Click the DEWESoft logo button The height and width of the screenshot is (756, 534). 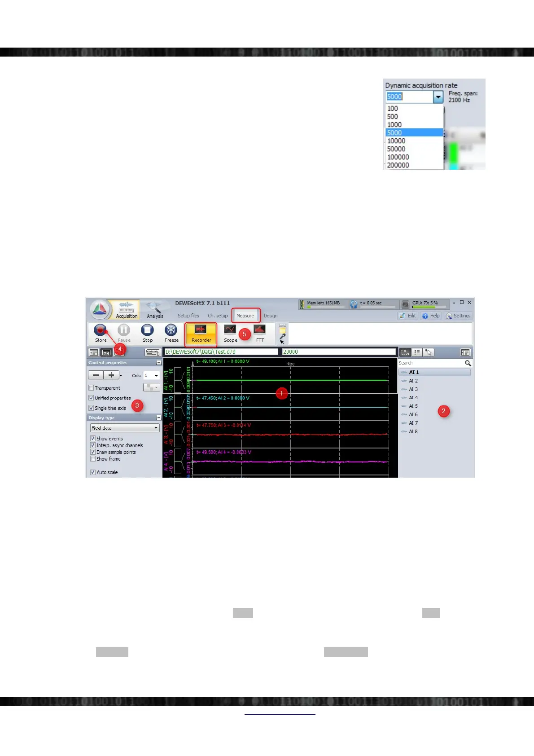(x=100, y=309)
